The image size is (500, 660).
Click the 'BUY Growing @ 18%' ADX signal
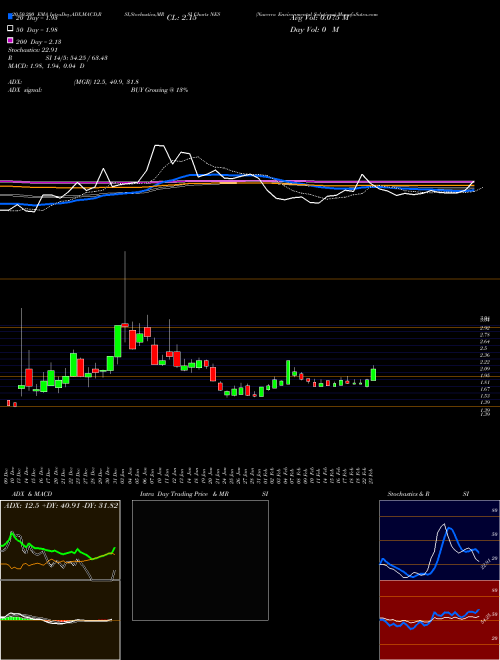[159, 90]
